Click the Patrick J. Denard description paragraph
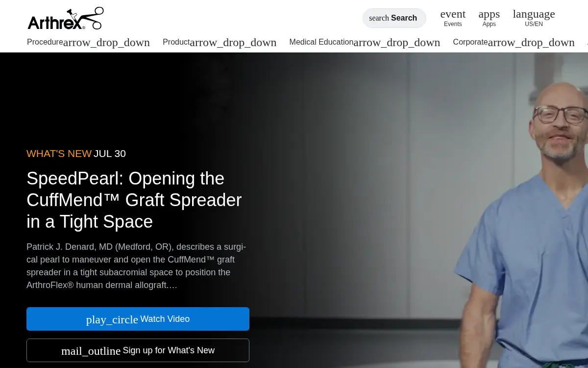The height and width of the screenshot is (368, 588). (x=136, y=266)
